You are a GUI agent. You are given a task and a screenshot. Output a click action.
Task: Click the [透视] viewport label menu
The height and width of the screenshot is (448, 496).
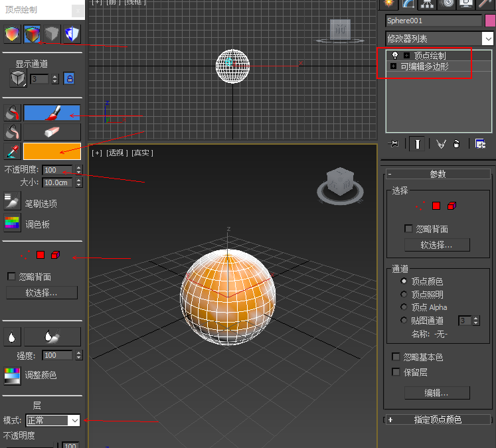(x=117, y=153)
